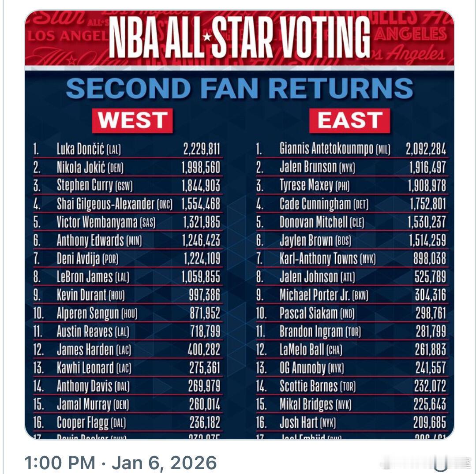The image size is (476, 474).
Task: Select the Second Fan Returns heading
Action: (239, 88)
